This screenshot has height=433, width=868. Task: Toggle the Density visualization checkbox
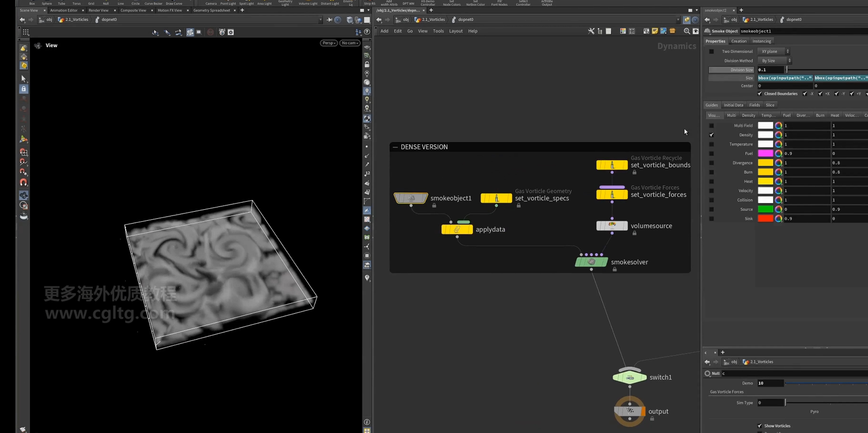click(x=711, y=135)
